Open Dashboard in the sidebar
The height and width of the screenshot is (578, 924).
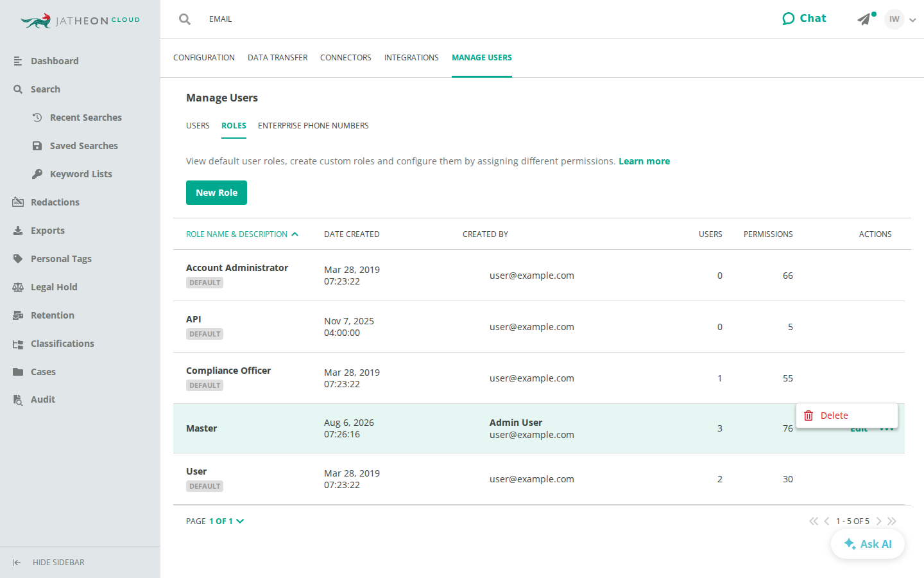tap(55, 61)
